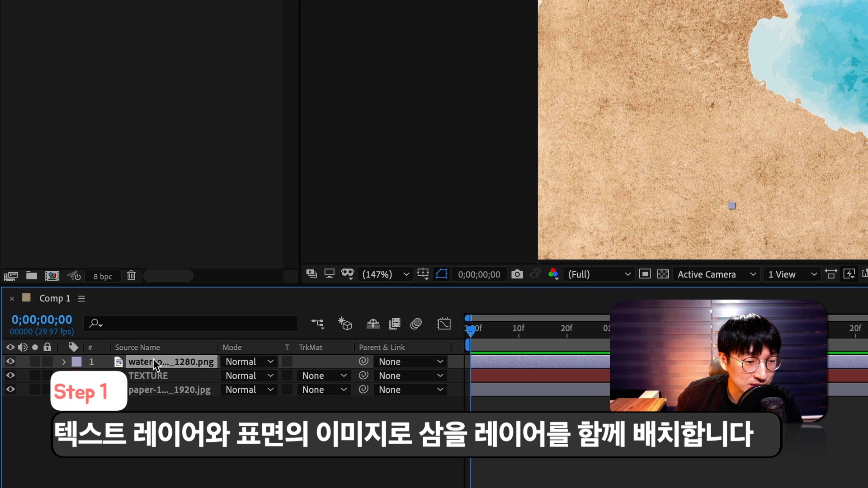
Task: Click the snapshot camera icon
Action: (x=517, y=274)
